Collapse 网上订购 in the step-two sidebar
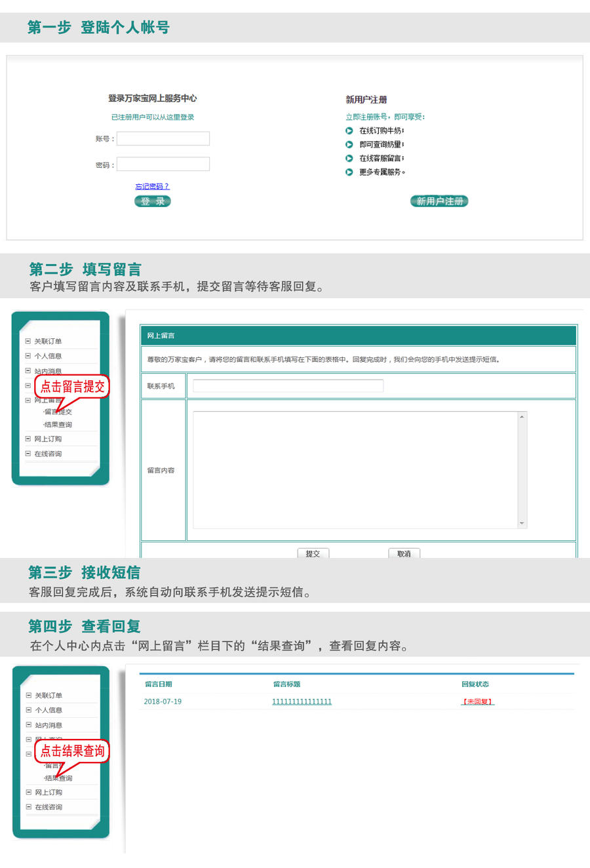This screenshot has width=590, height=868. 28,439
